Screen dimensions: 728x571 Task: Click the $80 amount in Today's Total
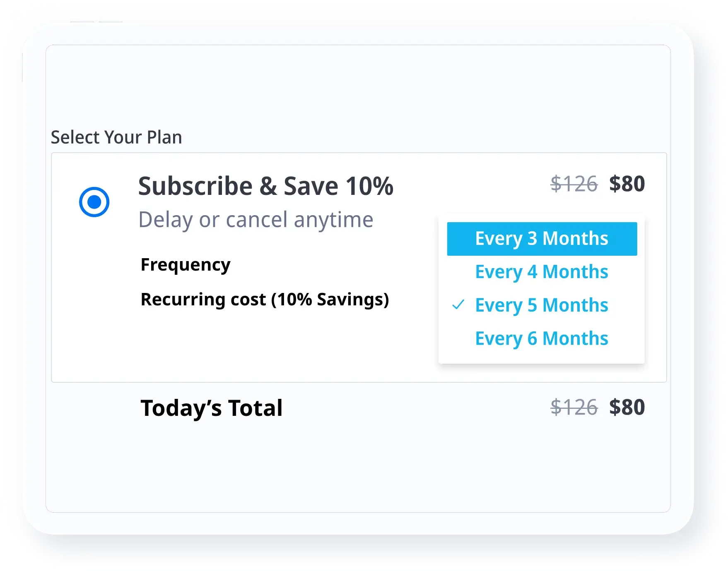[627, 407]
